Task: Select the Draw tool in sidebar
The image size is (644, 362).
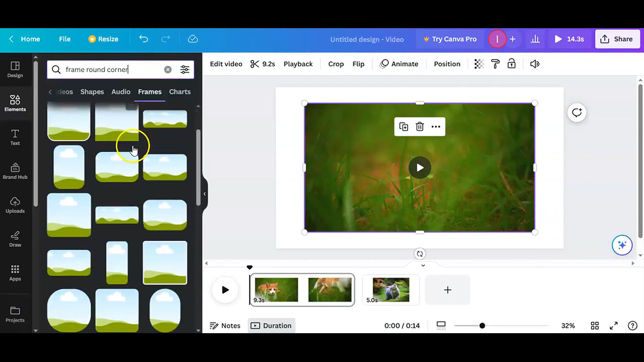Action: pos(15,239)
